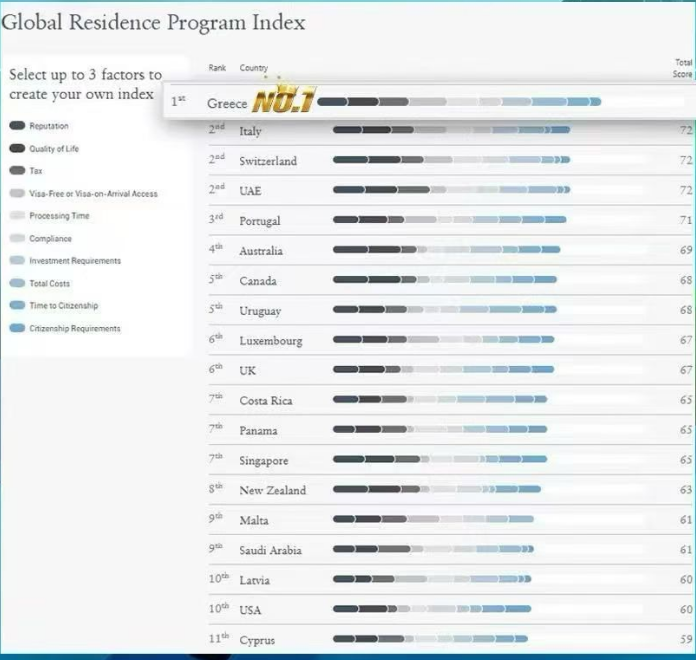The width and height of the screenshot is (696, 660).
Task: Sort by the Country column header
Action: (x=253, y=67)
